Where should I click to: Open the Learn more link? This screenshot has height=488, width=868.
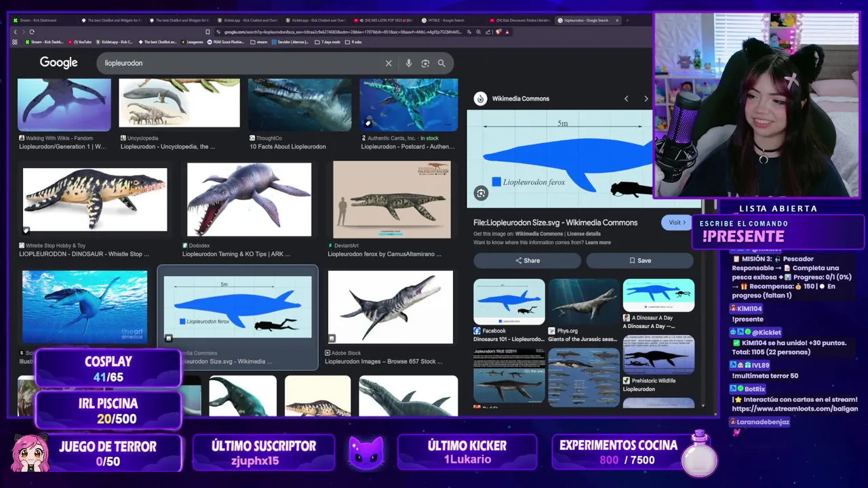pyautogui.click(x=598, y=242)
